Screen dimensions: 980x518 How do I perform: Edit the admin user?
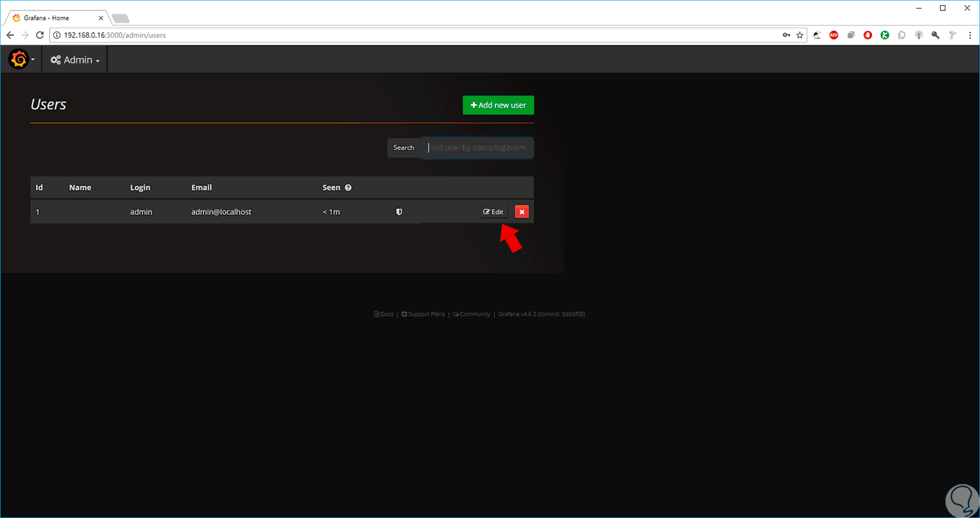pos(493,212)
